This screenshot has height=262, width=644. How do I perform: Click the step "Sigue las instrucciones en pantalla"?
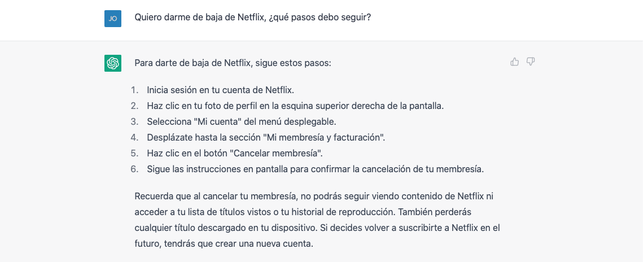click(316, 169)
